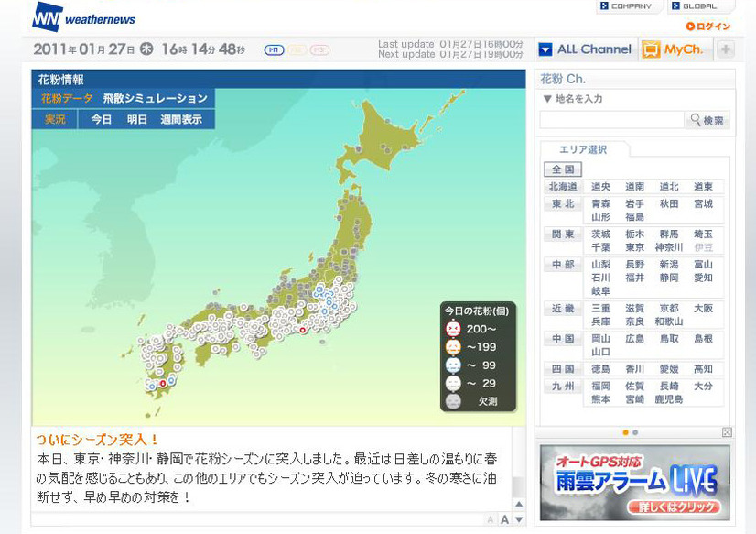The height and width of the screenshot is (534, 756).
Task: Switch to 飛散シミュレーション tab
Action: pyautogui.click(x=155, y=98)
